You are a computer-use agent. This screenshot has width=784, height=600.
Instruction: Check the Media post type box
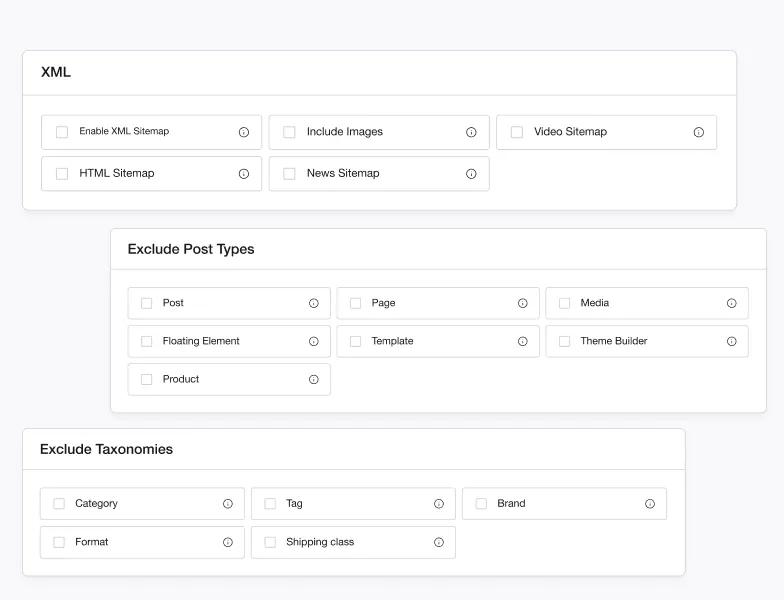point(564,303)
